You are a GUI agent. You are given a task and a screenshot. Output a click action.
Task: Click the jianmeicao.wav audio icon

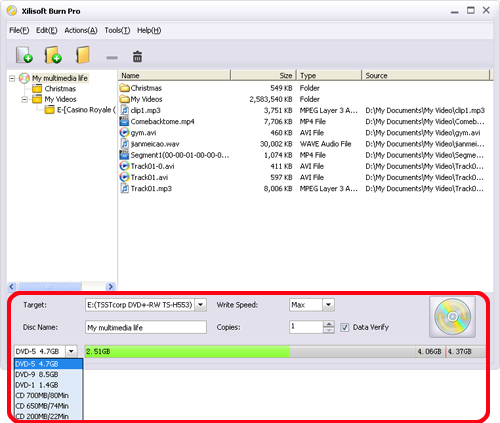pos(124,144)
